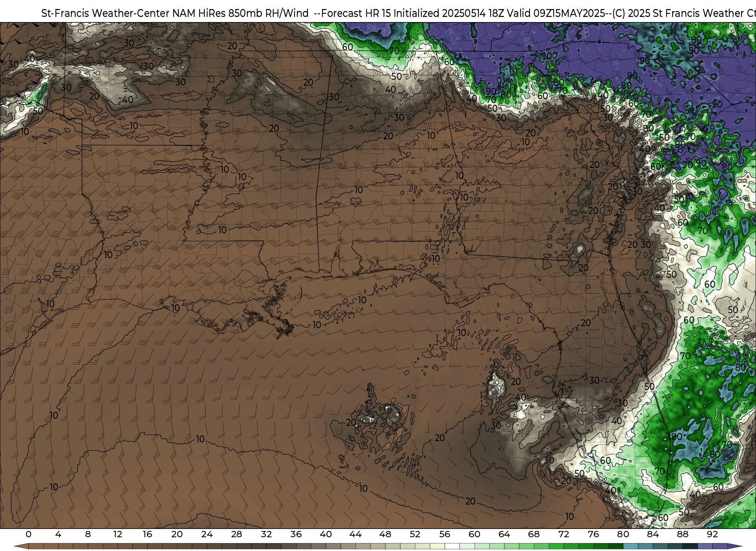This screenshot has width=756, height=551.
Task: Click colorbar tick label '68'
Action: pos(534,534)
